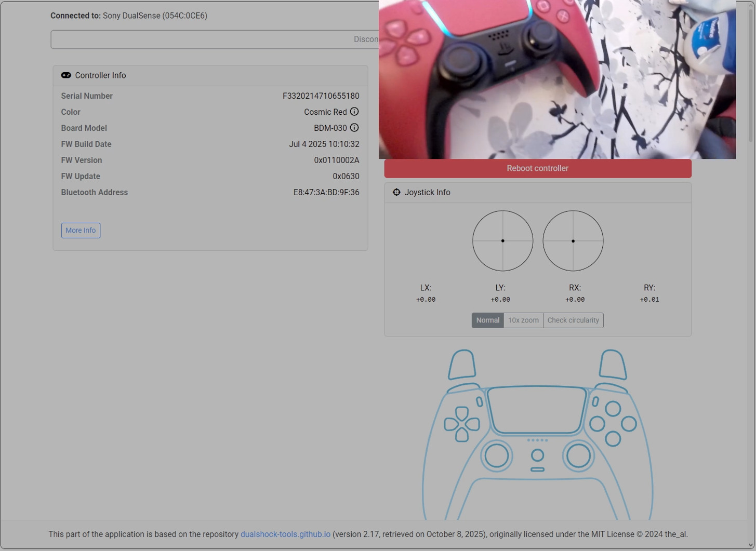Click the bottom face button on the controller diagram
756x551 pixels.
click(x=613, y=439)
